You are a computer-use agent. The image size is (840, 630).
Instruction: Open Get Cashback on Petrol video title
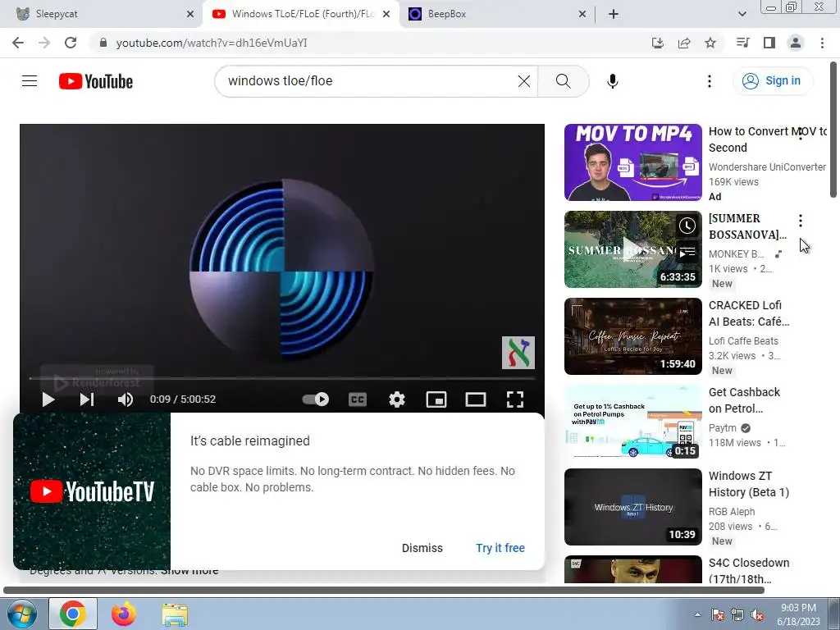744,400
